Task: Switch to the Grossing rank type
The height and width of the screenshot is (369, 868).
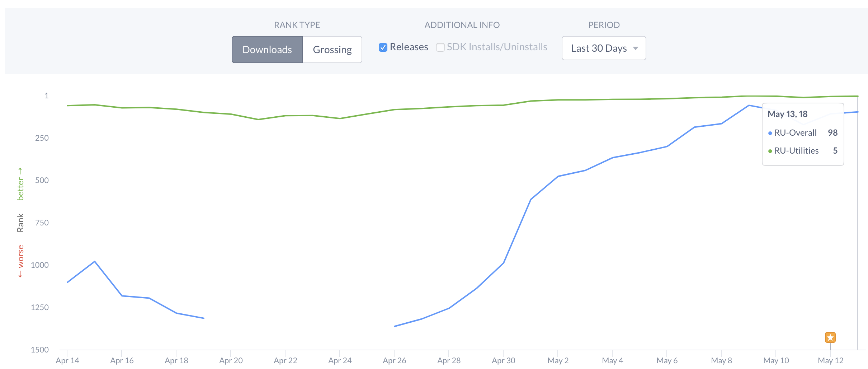Action: [x=332, y=50]
